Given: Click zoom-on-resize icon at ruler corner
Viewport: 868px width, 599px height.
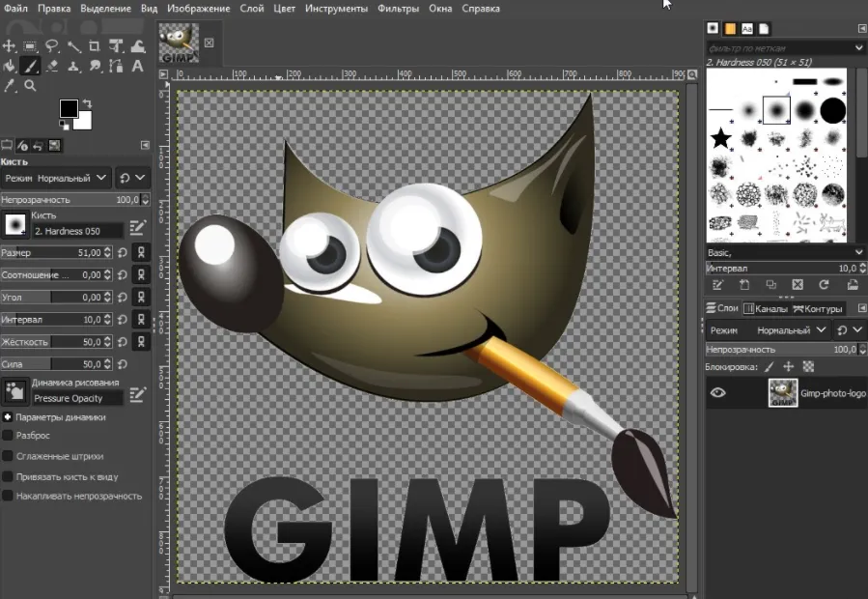Looking at the screenshot, I should pos(692,74).
